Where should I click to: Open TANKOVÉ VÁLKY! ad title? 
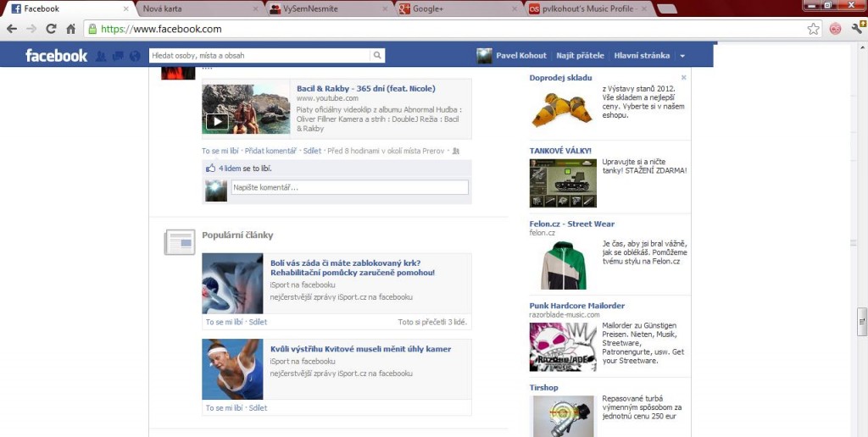coord(560,151)
